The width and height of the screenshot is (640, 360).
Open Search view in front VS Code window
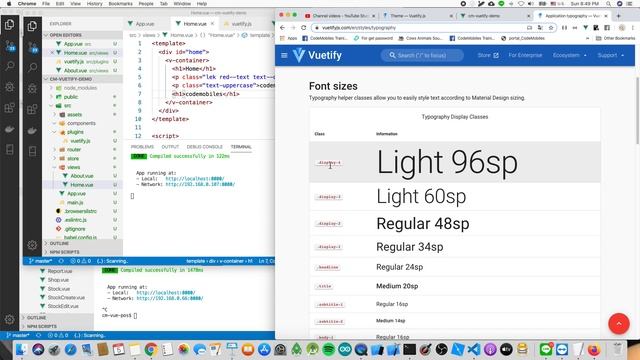tap(32, 67)
